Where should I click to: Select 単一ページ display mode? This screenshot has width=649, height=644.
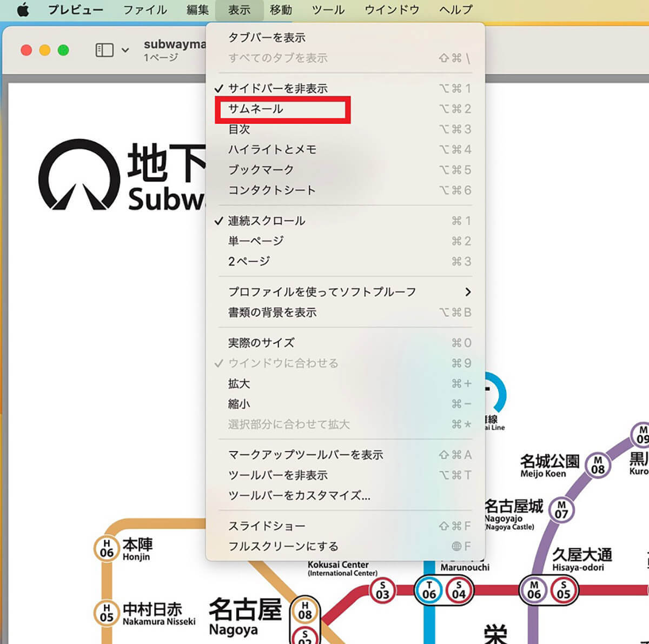[345, 241]
